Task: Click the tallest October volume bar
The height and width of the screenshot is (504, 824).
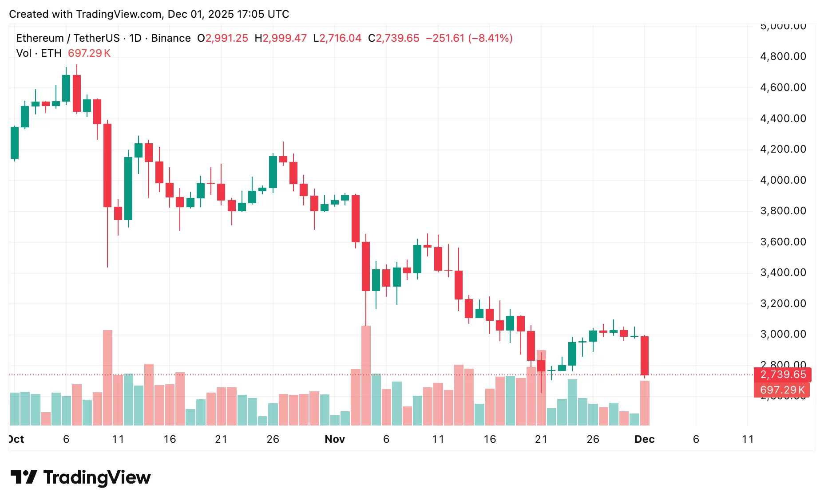Action: 107,377
